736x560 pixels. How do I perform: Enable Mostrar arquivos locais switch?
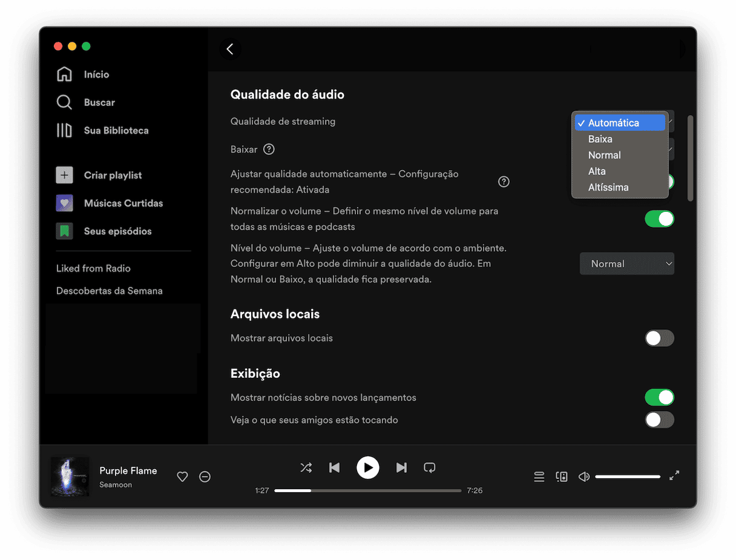pyautogui.click(x=659, y=338)
